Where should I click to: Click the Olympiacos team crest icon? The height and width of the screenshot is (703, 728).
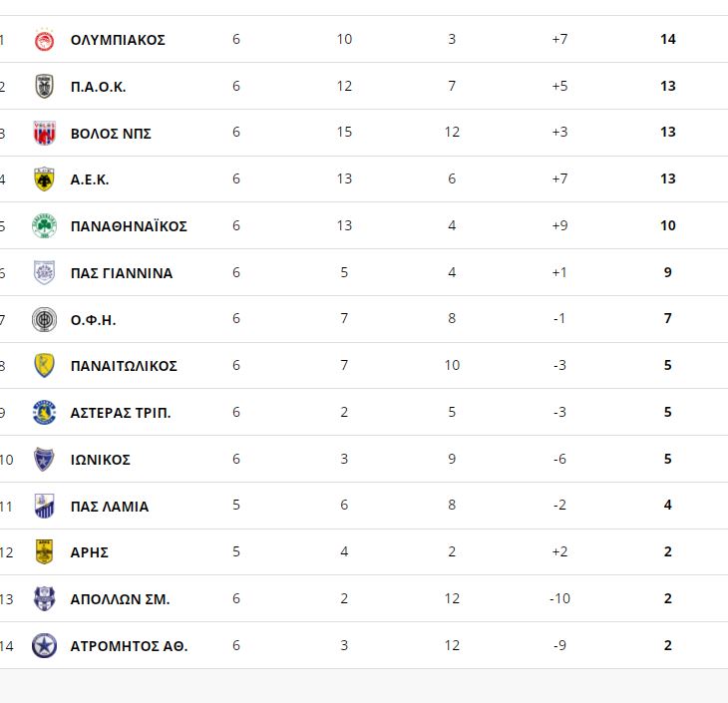[44, 40]
